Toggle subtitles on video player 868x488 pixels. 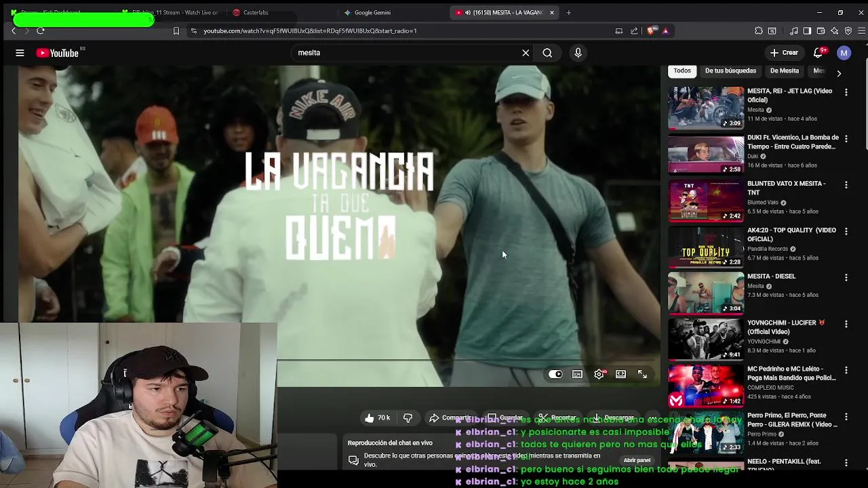(x=577, y=374)
